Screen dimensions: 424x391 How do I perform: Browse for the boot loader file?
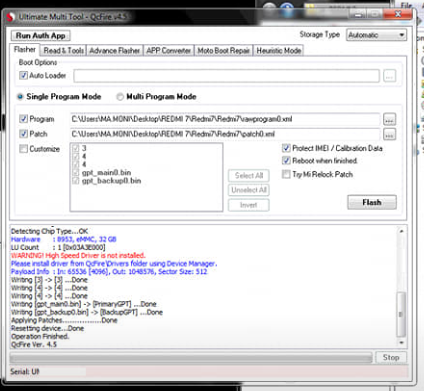(389, 76)
